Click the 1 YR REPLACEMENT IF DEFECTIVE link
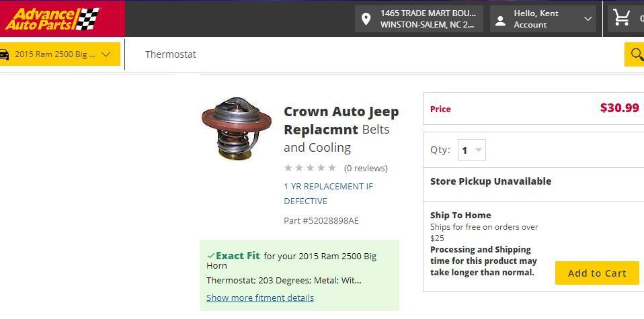The image size is (644, 319). tap(328, 193)
